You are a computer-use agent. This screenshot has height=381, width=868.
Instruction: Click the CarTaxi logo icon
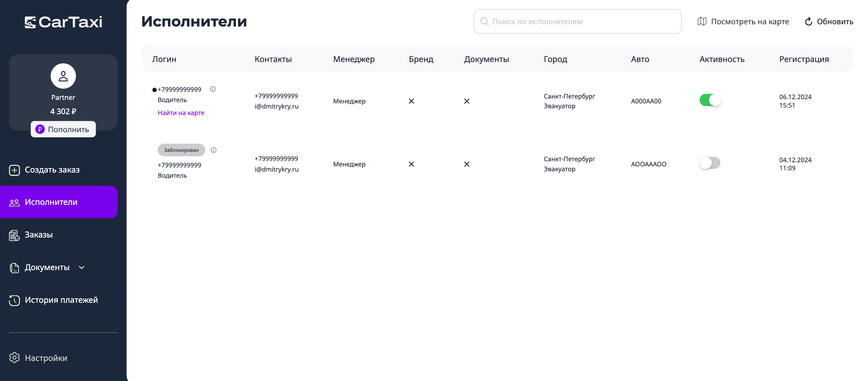click(x=30, y=22)
